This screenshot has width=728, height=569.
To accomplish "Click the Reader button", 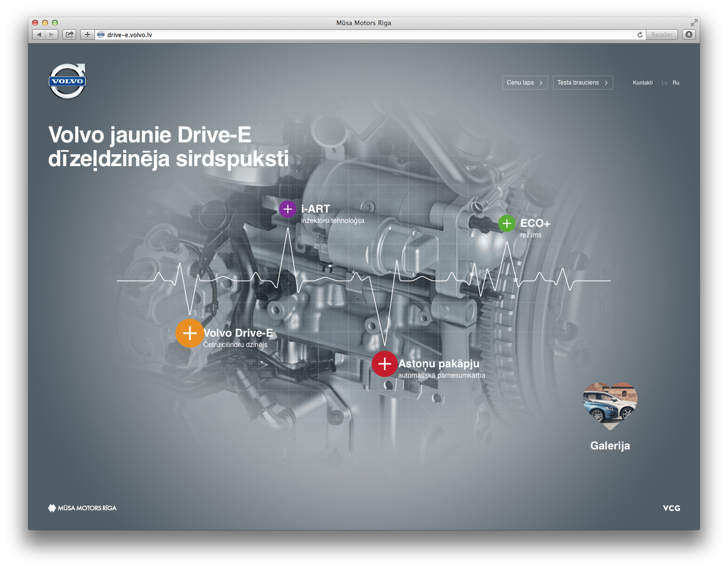I will coord(662,35).
